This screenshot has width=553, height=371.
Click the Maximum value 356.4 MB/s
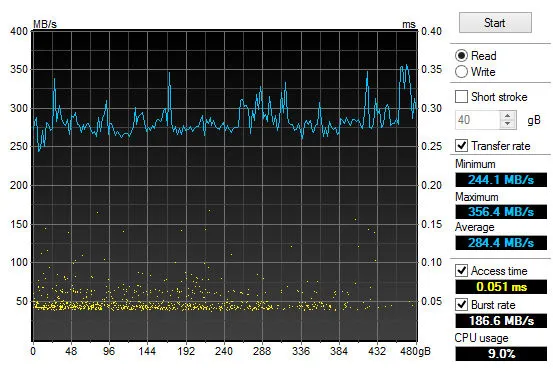[501, 212]
